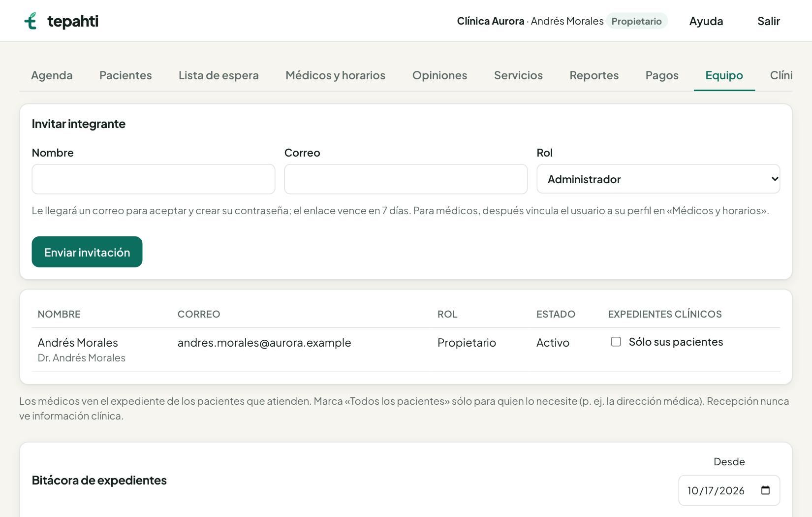
Task: Click the NOMBRE column header
Action: 59,314
